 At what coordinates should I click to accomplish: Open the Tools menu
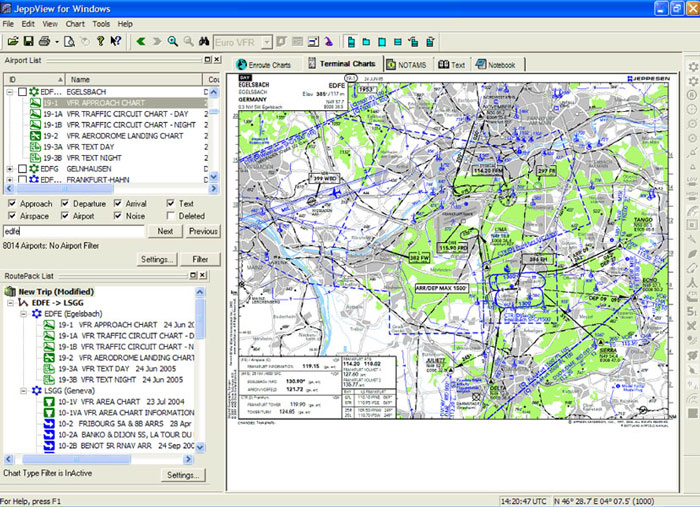pos(101,24)
